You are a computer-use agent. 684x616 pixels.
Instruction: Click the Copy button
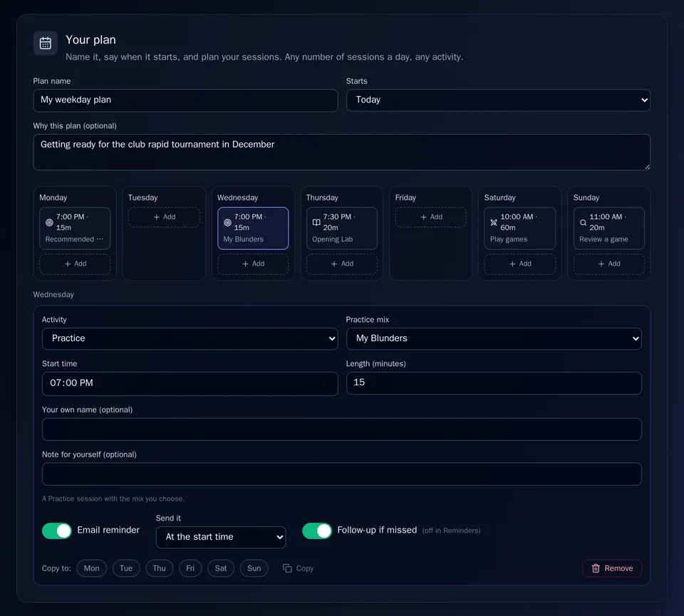coord(299,568)
